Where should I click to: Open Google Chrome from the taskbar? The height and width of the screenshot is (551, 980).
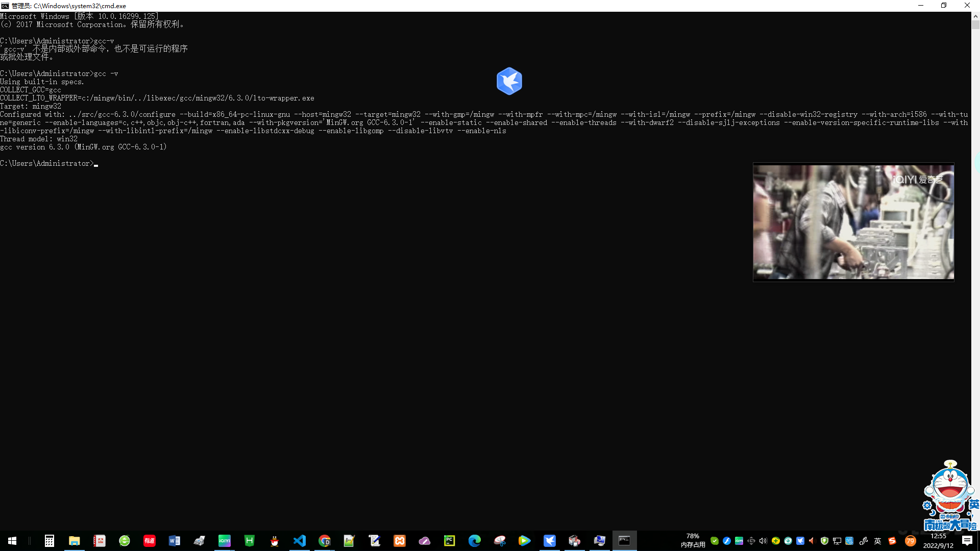click(325, 540)
